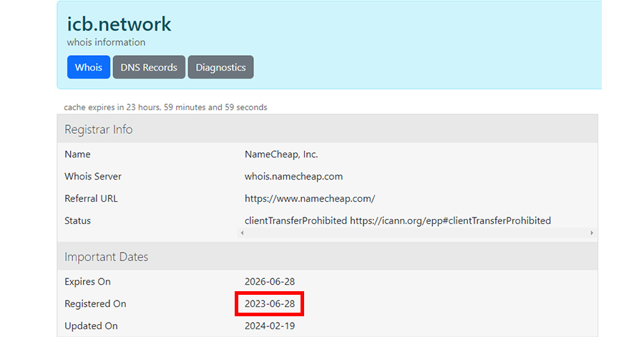Click the clientTransferProhibited status text
Image resolution: width=644 pixels, height=337 pixels.
pyautogui.click(x=398, y=221)
